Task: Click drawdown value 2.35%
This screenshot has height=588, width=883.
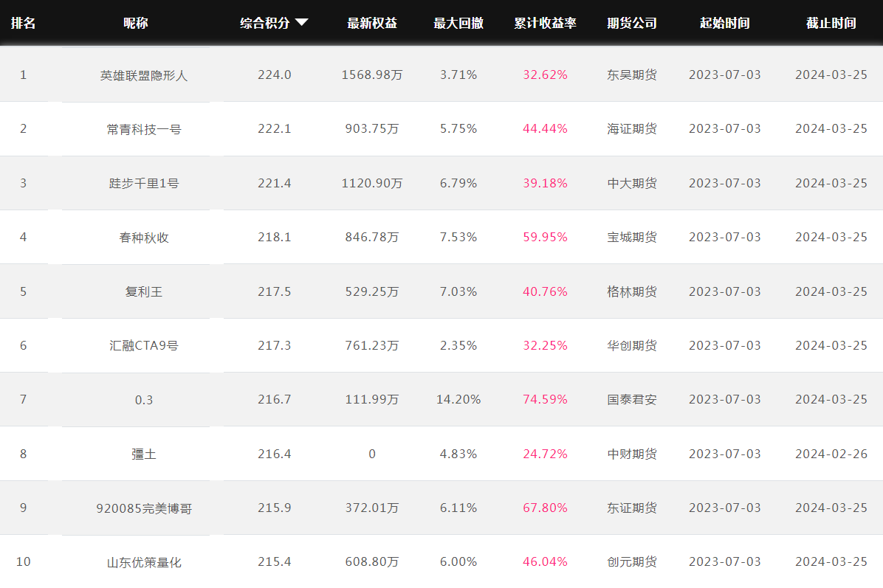Action: (458, 345)
